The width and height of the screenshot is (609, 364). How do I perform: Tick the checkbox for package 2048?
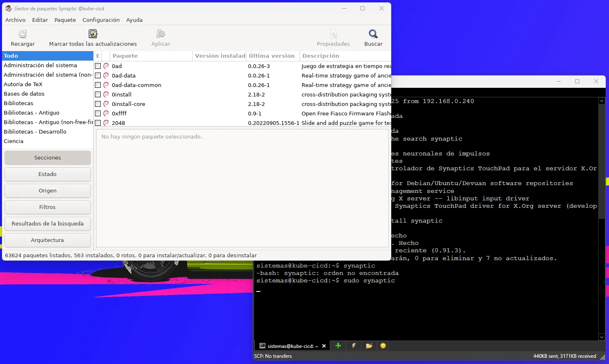(x=98, y=123)
